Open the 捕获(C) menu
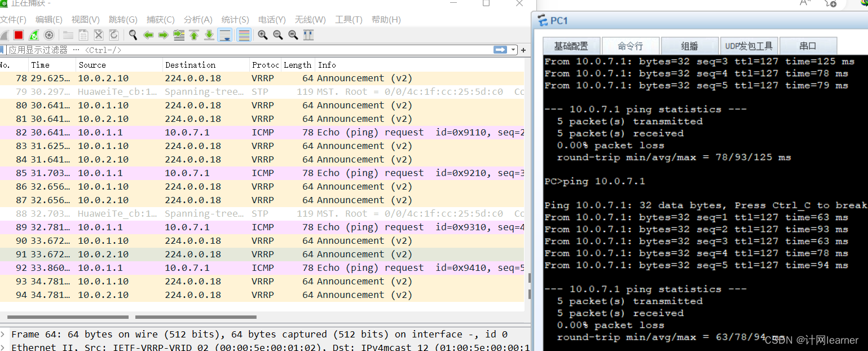The height and width of the screenshot is (351, 868). tap(161, 20)
